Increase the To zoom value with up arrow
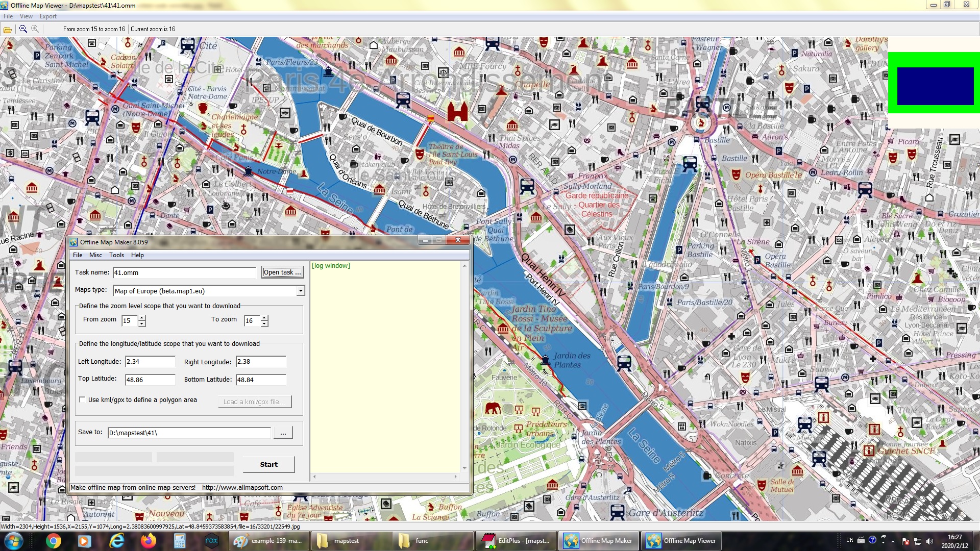Image resolution: width=980 pixels, height=551 pixels. (264, 318)
